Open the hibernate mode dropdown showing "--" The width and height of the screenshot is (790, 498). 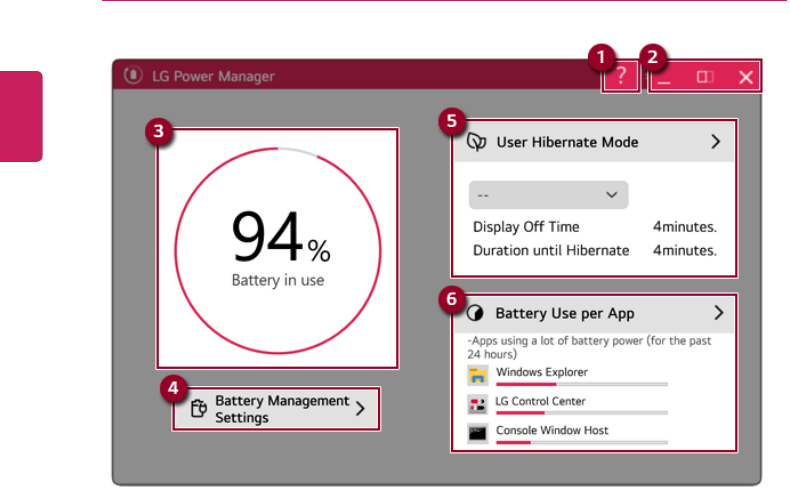point(548,195)
